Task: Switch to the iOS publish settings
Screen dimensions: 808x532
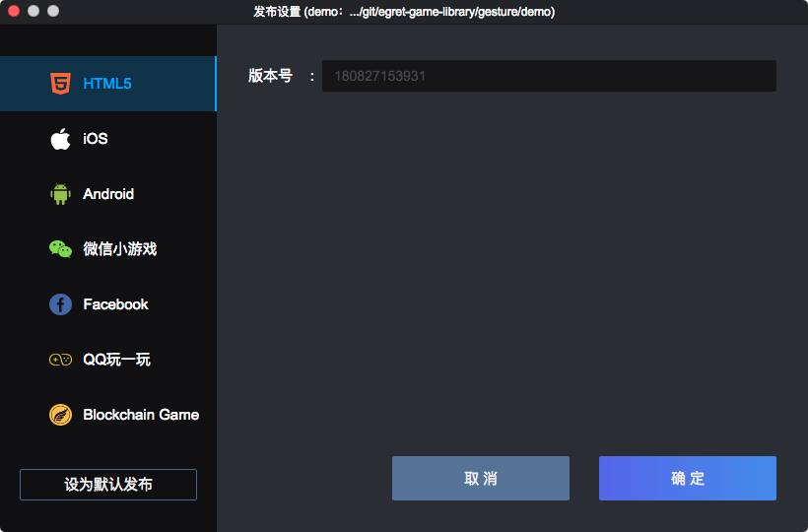Action: (96, 139)
